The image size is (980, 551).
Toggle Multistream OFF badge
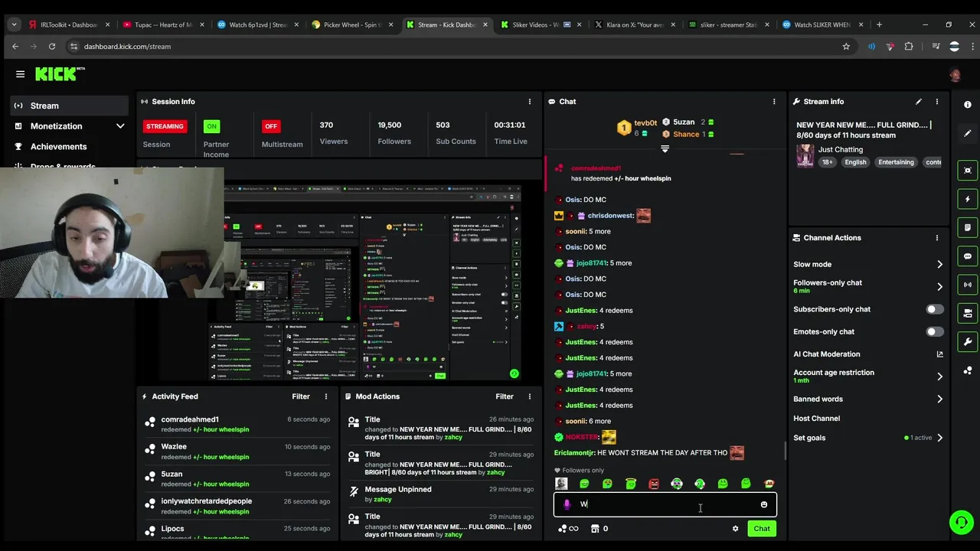tap(270, 126)
